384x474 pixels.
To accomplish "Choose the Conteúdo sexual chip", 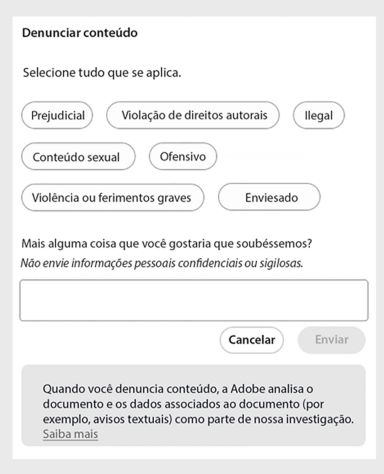I will coord(78,157).
